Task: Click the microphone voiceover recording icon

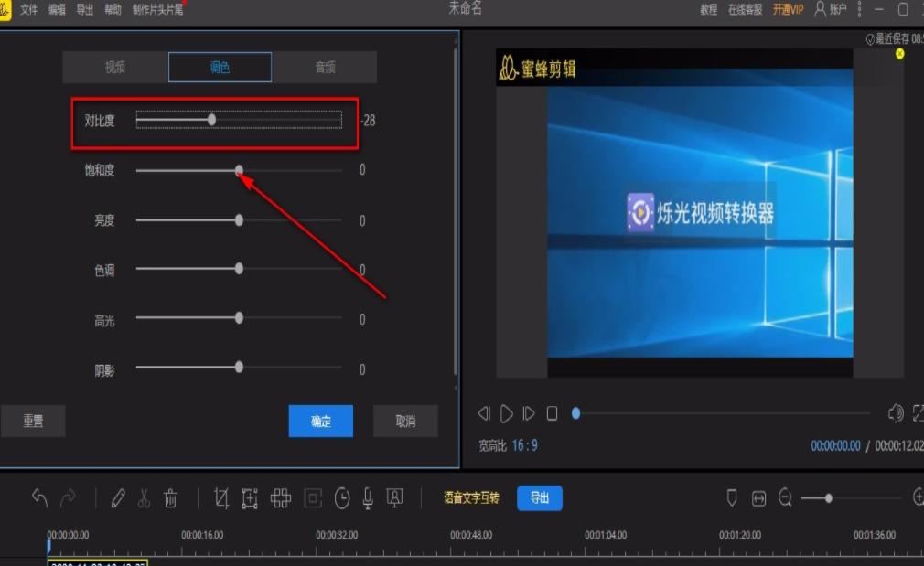Action: pos(370,497)
